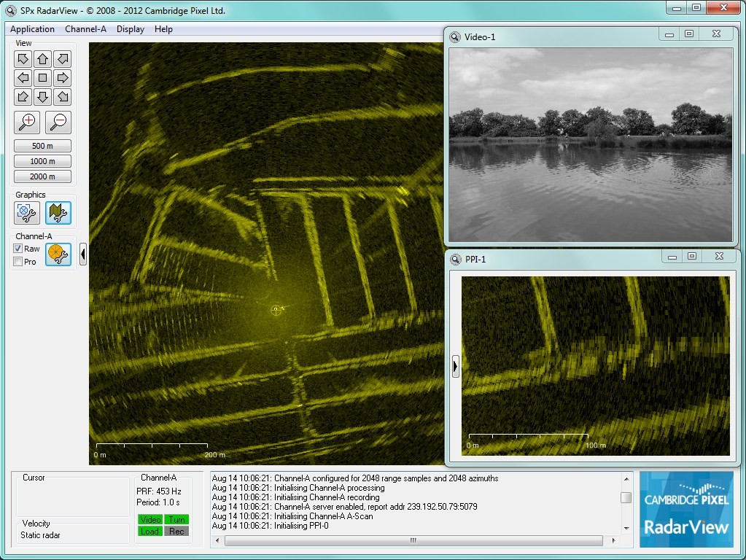Open the Channel-A menu

[85, 29]
